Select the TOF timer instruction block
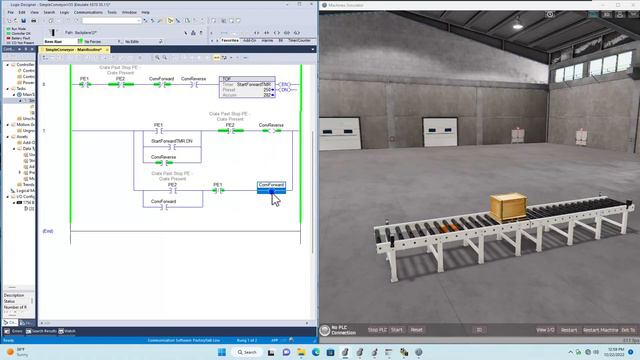Viewport: 640px width, 360px height. (x=247, y=87)
